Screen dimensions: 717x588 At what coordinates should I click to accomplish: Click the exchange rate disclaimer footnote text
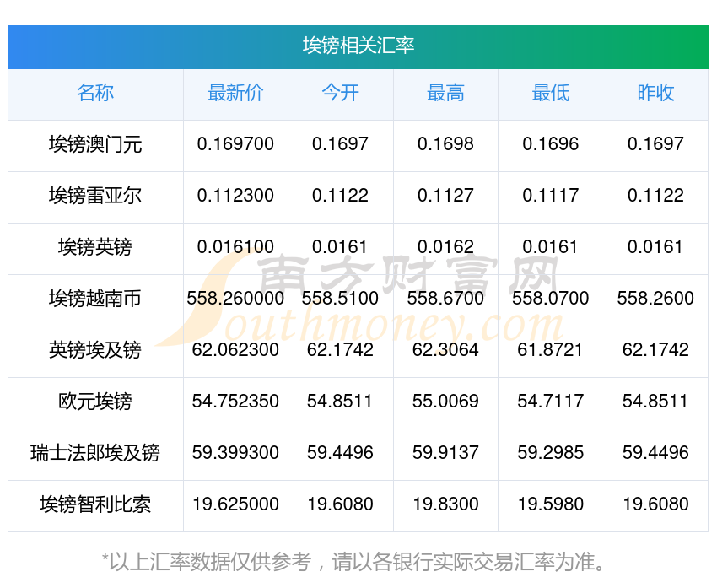[x=358, y=562]
